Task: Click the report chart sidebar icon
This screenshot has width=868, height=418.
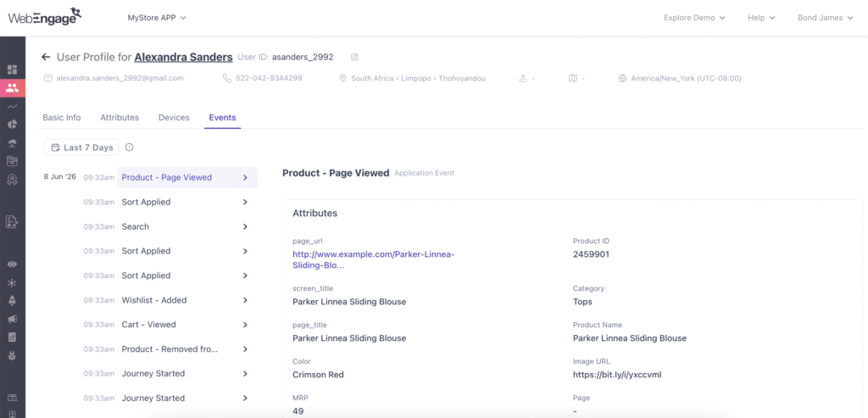Action: 12,337
